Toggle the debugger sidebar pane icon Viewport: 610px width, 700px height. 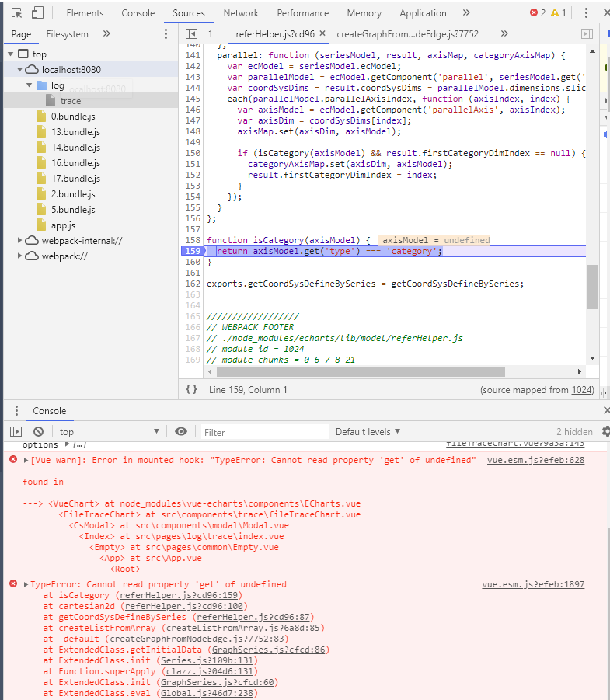(587, 34)
